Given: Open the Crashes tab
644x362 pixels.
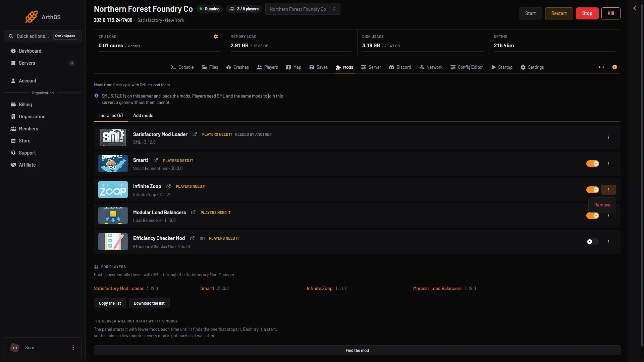Looking at the screenshot, I should tap(237, 67).
